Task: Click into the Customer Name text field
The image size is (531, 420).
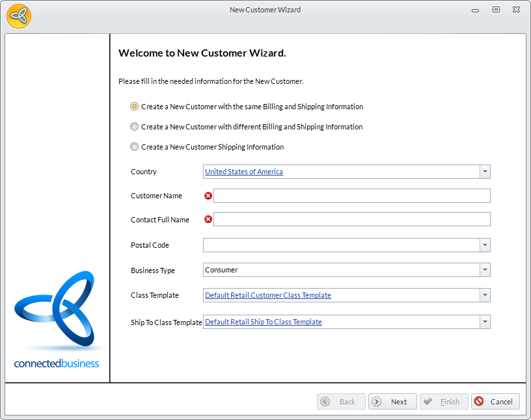Action: (x=351, y=196)
